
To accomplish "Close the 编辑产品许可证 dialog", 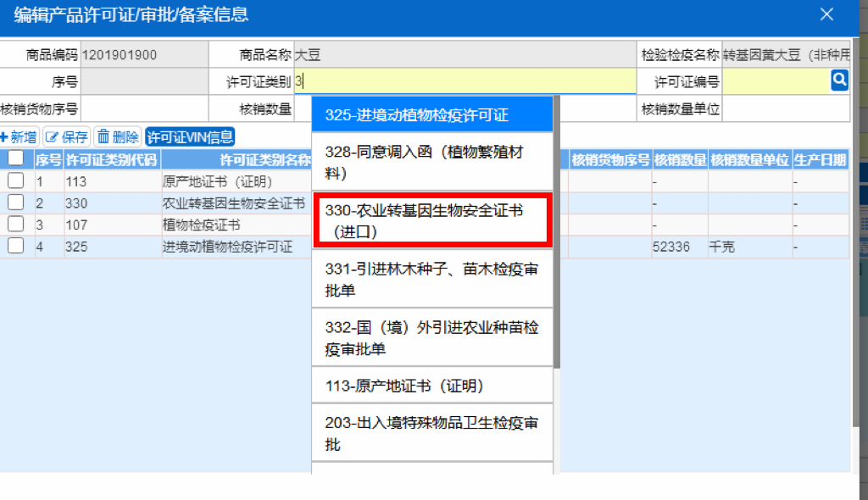I will [826, 14].
